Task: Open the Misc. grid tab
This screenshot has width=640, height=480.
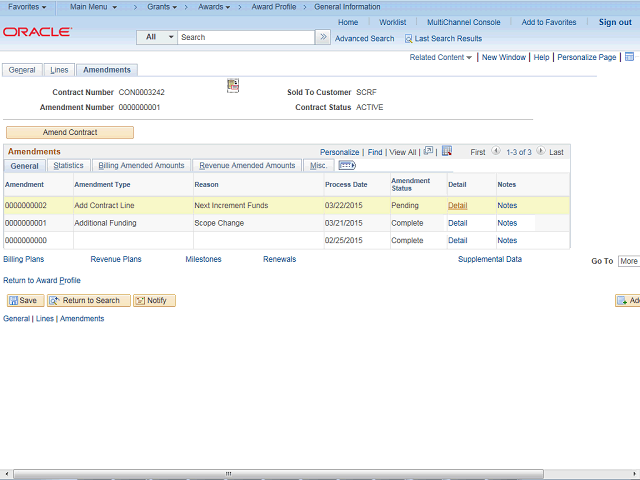Action: coord(318,165)
